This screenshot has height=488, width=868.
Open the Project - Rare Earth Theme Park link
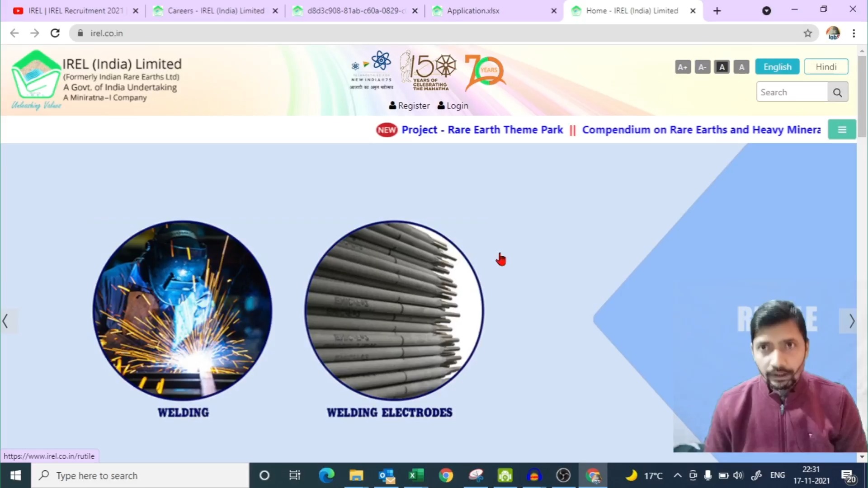coord(482,130)
